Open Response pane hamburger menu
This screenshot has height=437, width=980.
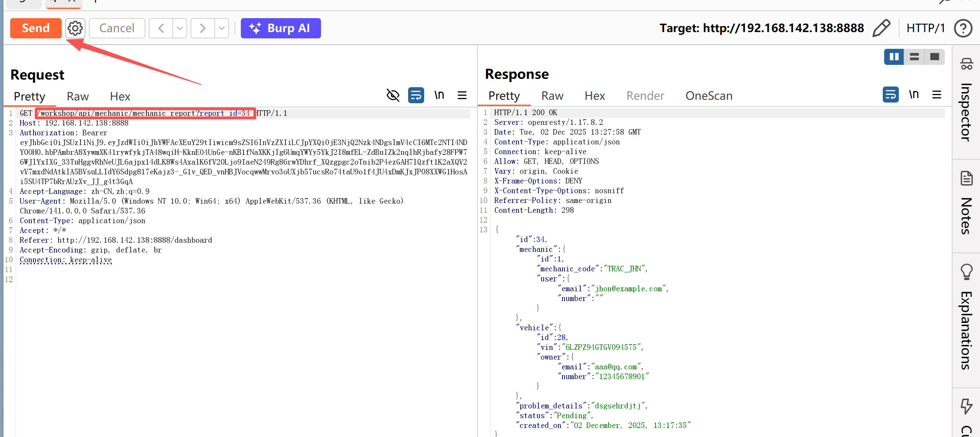tap(937, 95)
